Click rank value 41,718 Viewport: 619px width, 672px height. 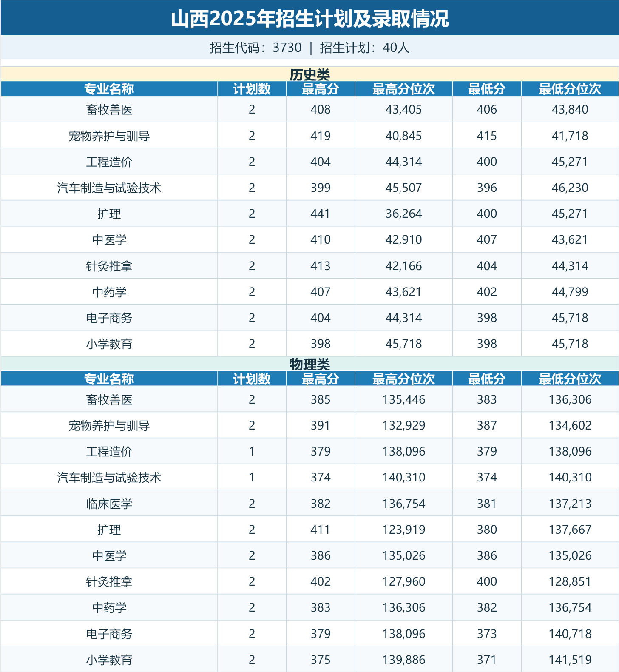[570, 136]
